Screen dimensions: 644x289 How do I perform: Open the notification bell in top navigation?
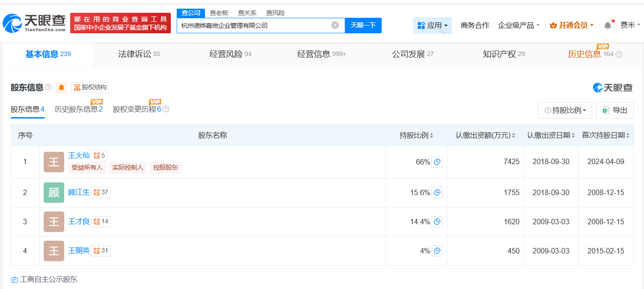(x=607, y=25)
